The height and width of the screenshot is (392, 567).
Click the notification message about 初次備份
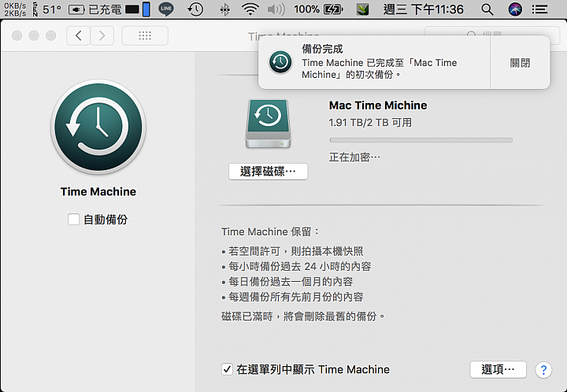[x=380, y=68]
